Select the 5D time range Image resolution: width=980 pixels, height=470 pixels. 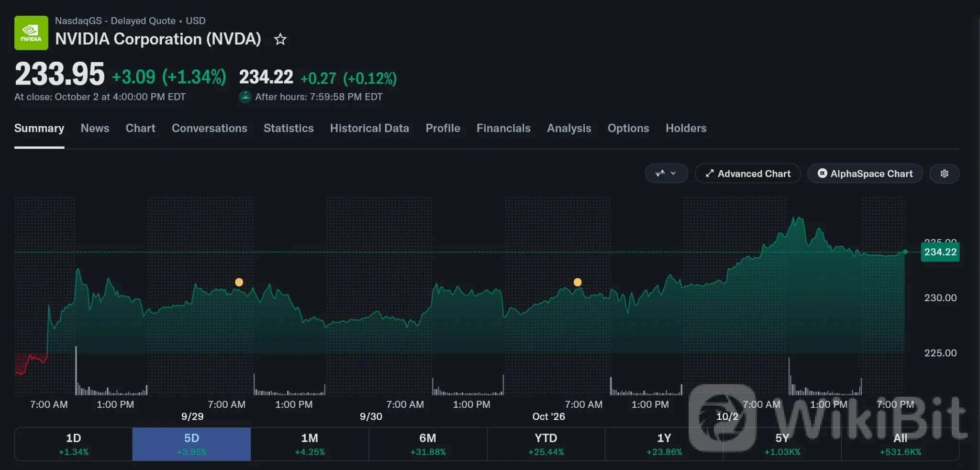click(191, 444)
